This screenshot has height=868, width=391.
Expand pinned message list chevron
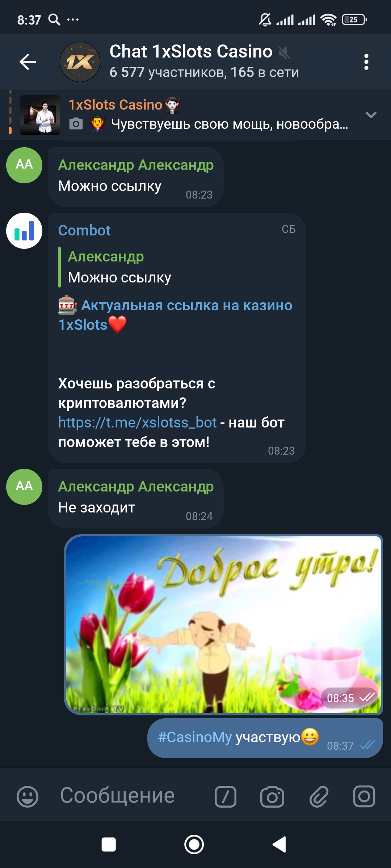(x=371, y=115)
